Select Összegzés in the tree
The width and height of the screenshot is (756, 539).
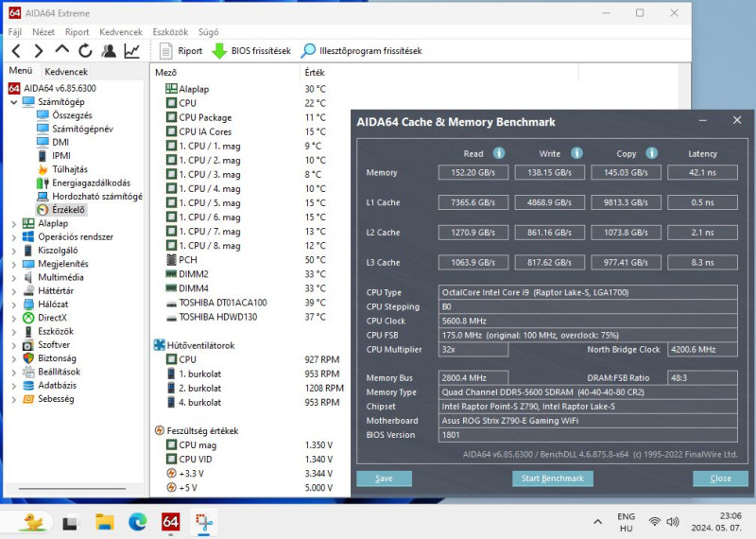coord(64,114)
